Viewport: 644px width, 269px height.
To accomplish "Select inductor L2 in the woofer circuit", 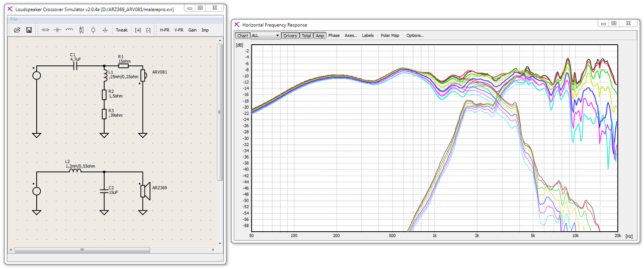I will pos(75,170).
